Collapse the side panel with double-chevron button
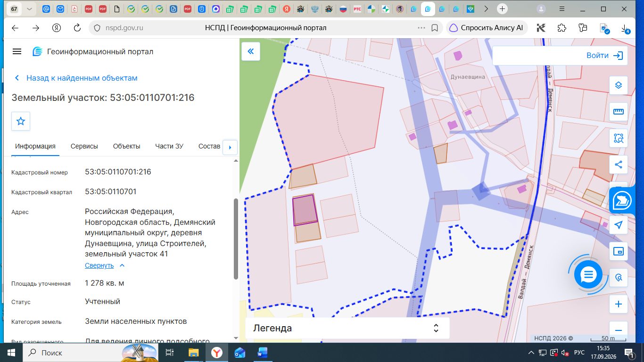The image size is (644, 362). click(x=251, y=51)
